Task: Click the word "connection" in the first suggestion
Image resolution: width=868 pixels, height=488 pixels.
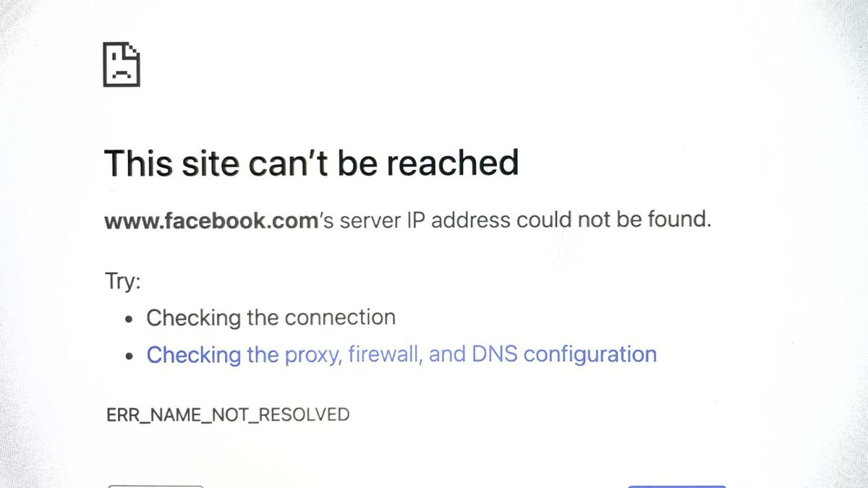Action: pos(340,317)
